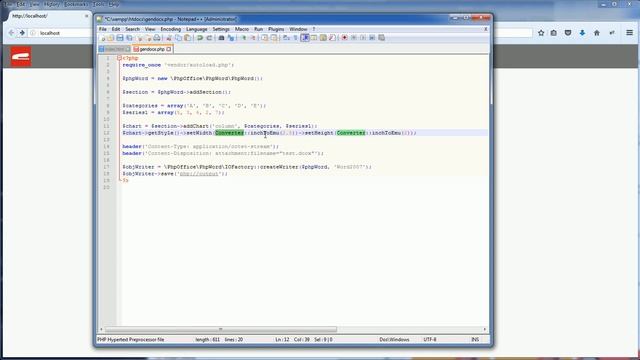Toggle Show All Characters icon

pos(296,38)
